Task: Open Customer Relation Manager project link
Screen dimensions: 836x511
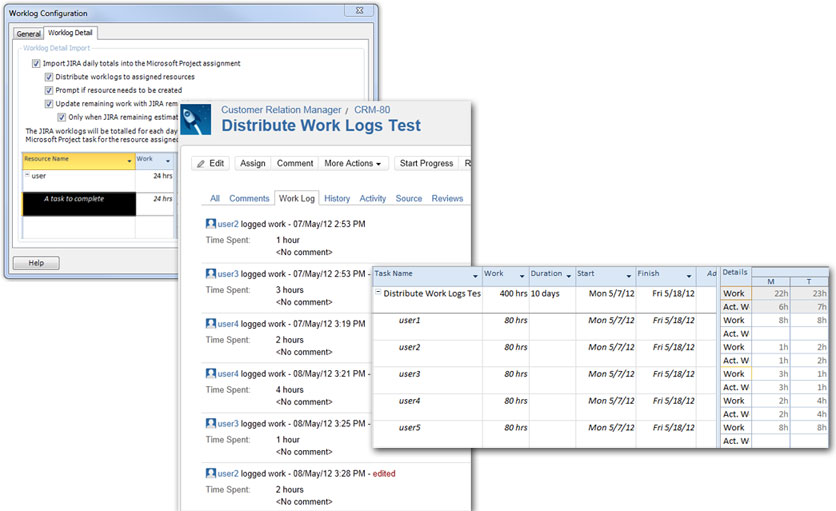Action: click(281, 110)
